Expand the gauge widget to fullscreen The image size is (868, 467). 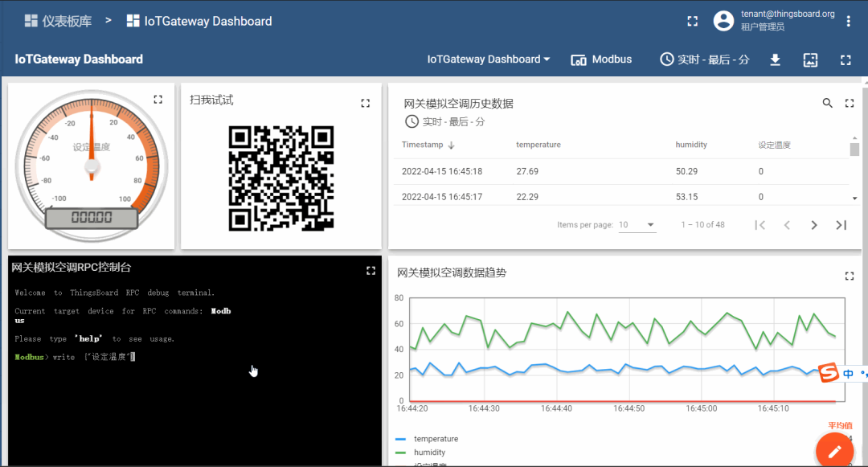pyautogui.click(x=158, y=99)
